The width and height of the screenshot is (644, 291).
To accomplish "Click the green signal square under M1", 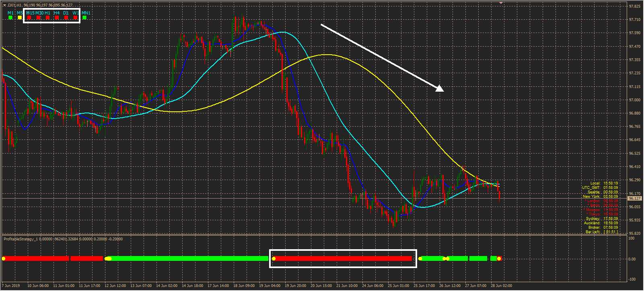I will tap(10, 18).
